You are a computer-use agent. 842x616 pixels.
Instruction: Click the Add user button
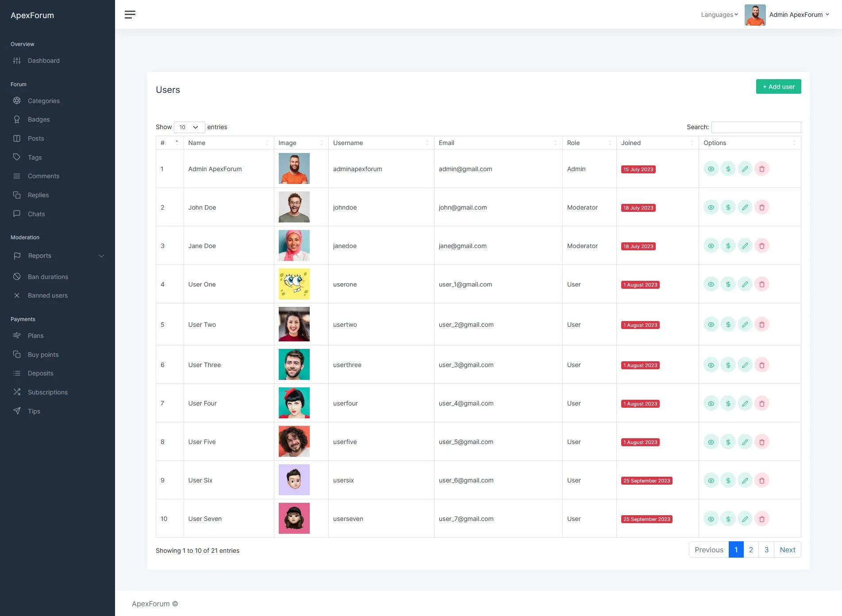click(778, 87)
